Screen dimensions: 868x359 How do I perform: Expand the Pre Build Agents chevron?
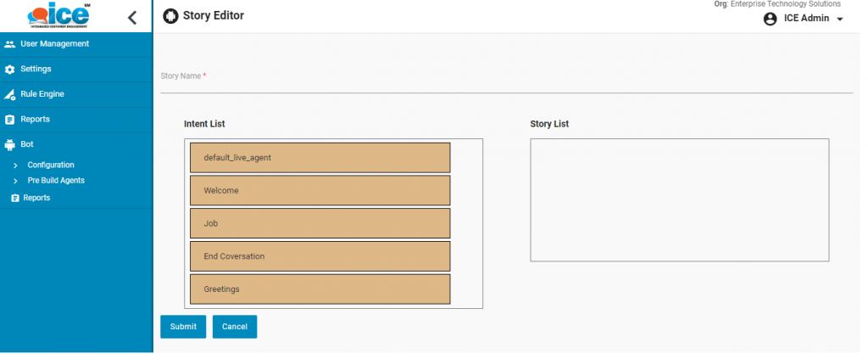[15, 181]
